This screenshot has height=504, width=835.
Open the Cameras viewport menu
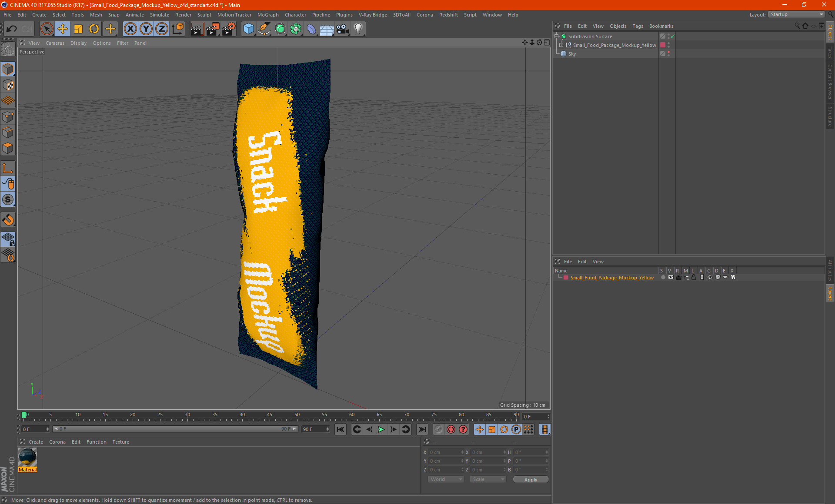click(x=55, y=43)
